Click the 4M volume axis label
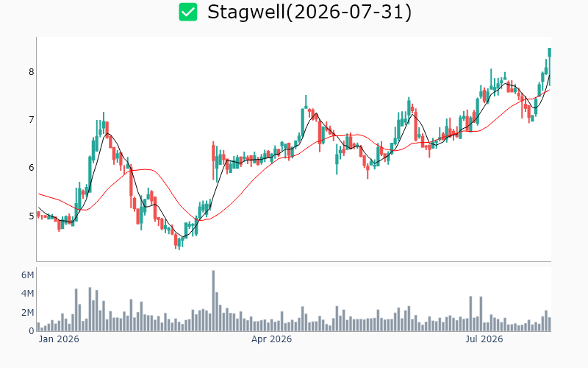The image size is (588, 368). pos(27,293)
